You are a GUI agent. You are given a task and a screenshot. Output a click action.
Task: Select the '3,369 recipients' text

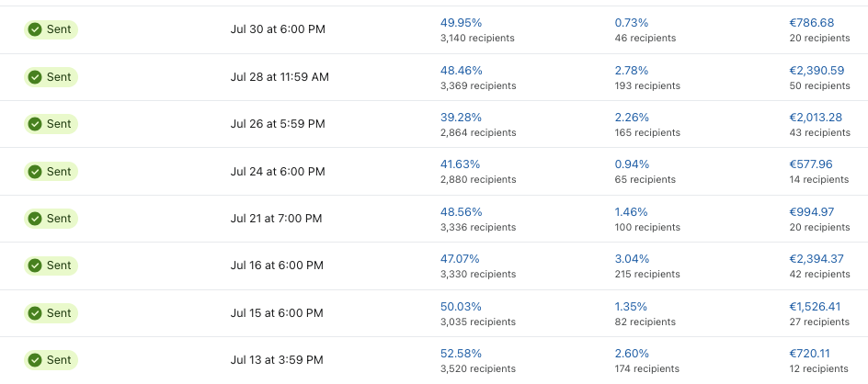pos(478,85)
